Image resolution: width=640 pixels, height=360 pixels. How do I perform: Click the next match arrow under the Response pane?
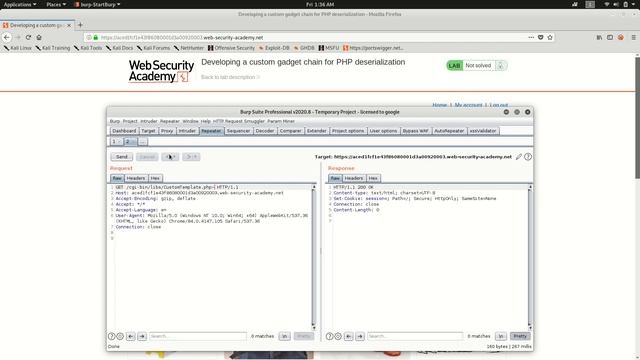pos(360,336)
